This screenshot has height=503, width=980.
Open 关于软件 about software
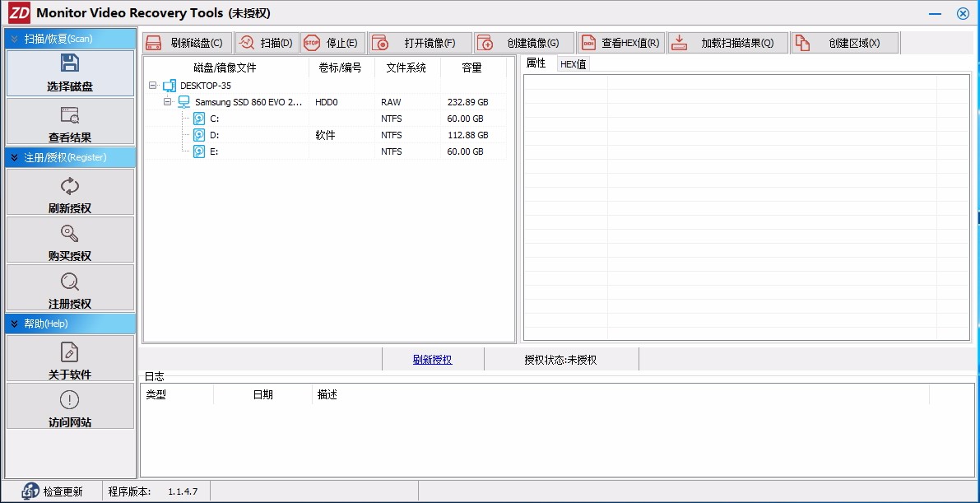70,358
